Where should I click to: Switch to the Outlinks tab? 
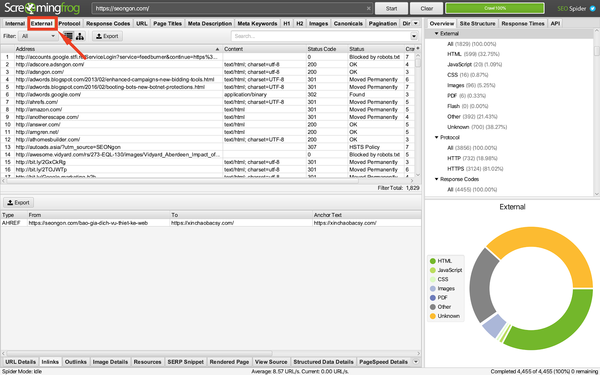(76, 362)
